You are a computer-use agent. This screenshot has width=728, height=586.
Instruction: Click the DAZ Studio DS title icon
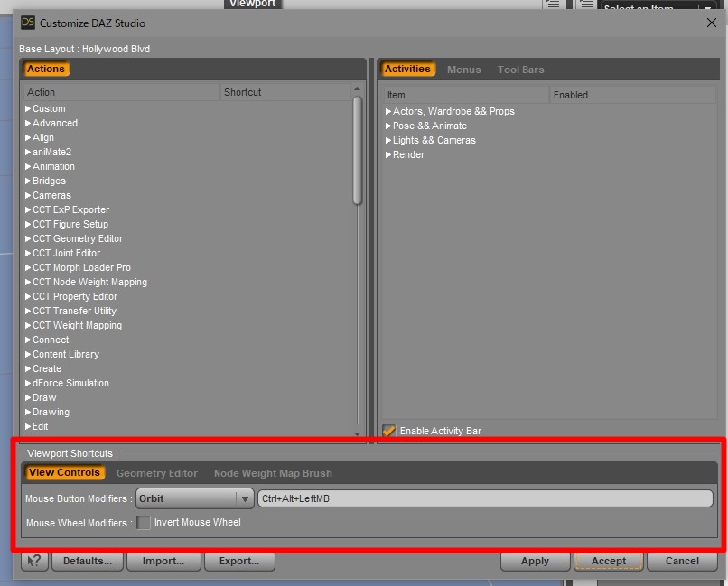click(x=28, y=23)
